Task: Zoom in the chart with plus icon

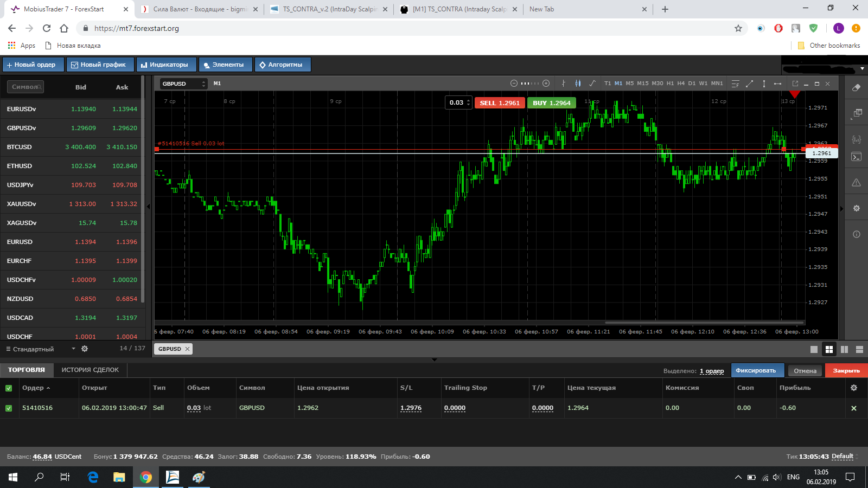Action: 546,84
